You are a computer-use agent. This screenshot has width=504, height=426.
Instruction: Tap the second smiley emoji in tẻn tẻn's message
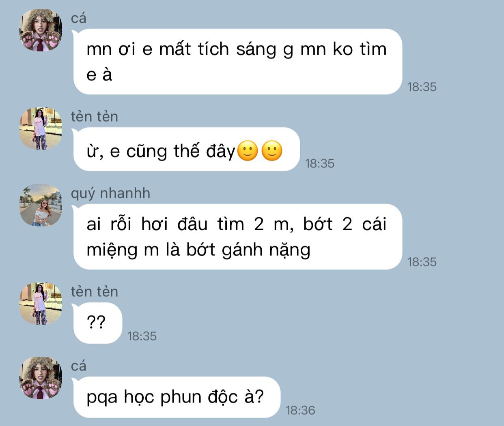point(271,151)
